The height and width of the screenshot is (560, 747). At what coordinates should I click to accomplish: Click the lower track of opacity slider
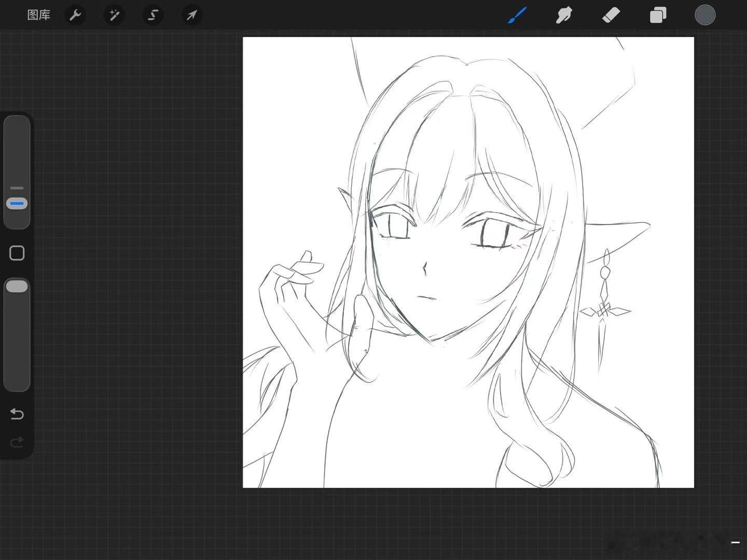tap(17, 342)
